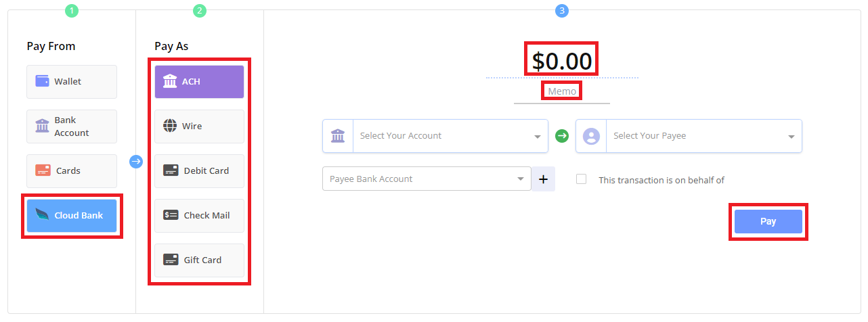Viewport: 868px width, 322px height.
Task: Select Debit Card pay-as option
Action: click(x=199, y=171)
